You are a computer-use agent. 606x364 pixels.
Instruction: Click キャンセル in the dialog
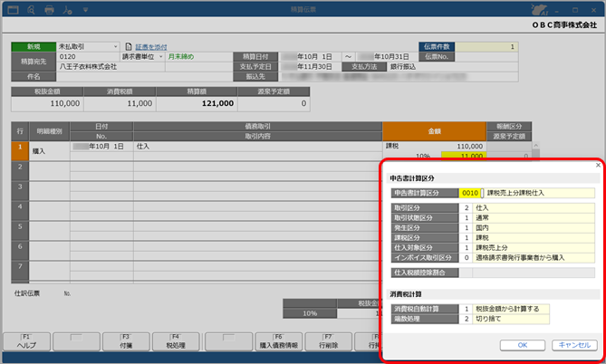pos(574,345)
